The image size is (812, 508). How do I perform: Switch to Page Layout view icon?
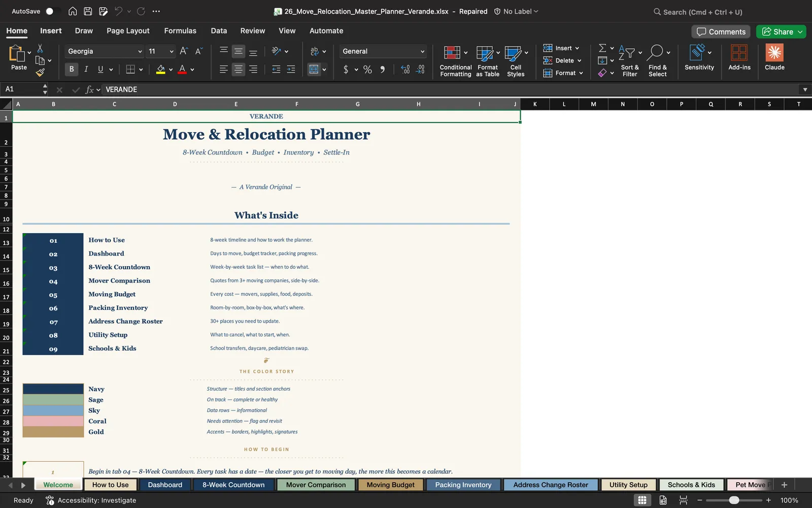[663, 500]
